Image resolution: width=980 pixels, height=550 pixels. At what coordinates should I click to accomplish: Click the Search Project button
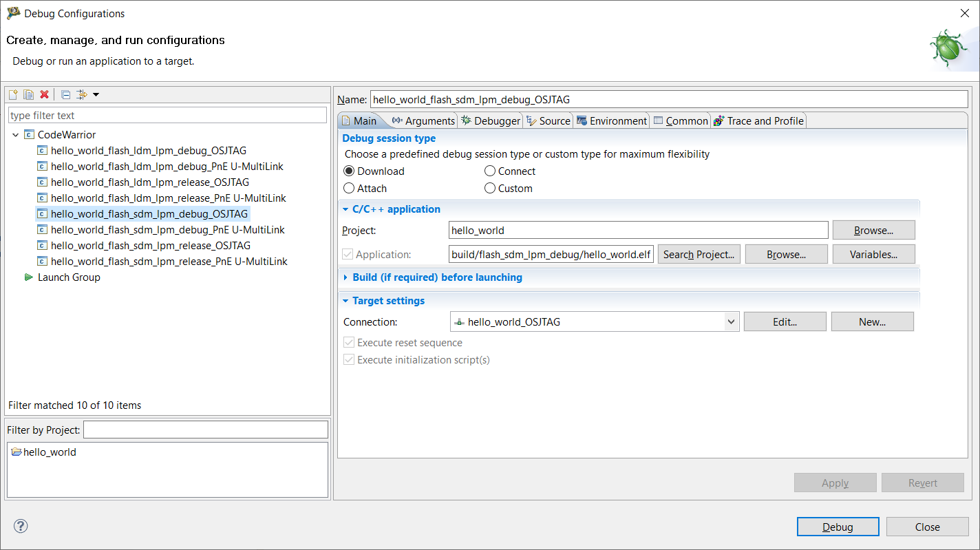click(699, 255)
